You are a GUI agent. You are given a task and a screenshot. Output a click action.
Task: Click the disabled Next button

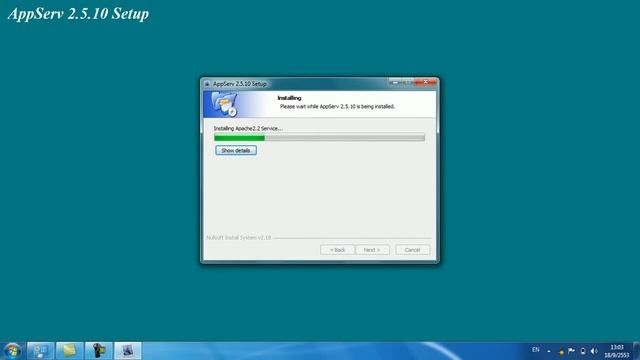(x=372, y=249)
